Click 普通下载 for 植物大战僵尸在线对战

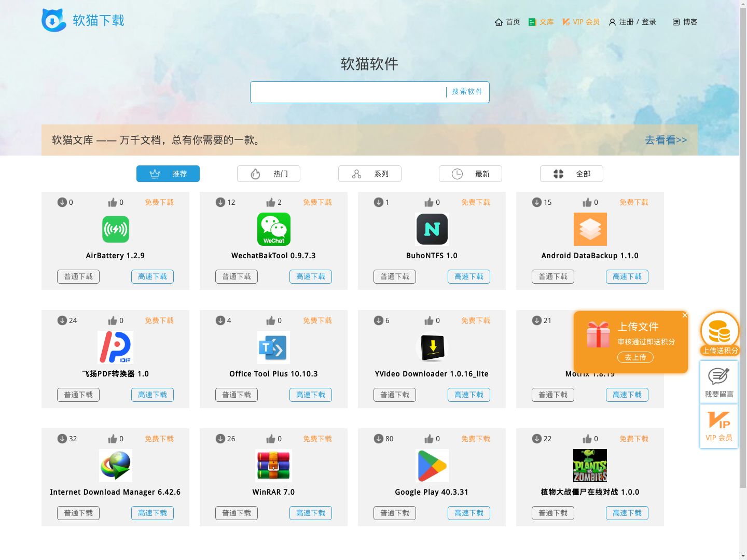tap(553, 513)
